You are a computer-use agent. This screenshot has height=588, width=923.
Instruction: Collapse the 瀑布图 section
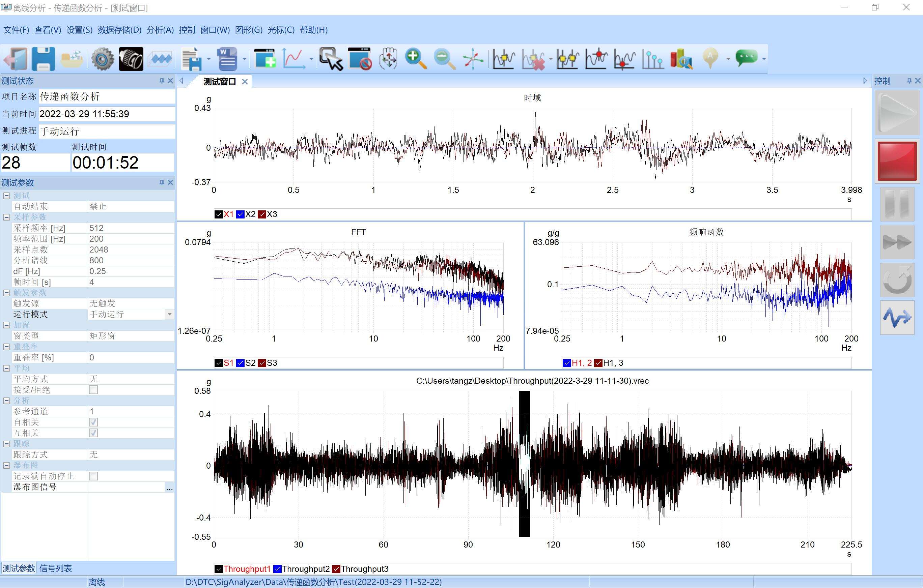point(6,465)
